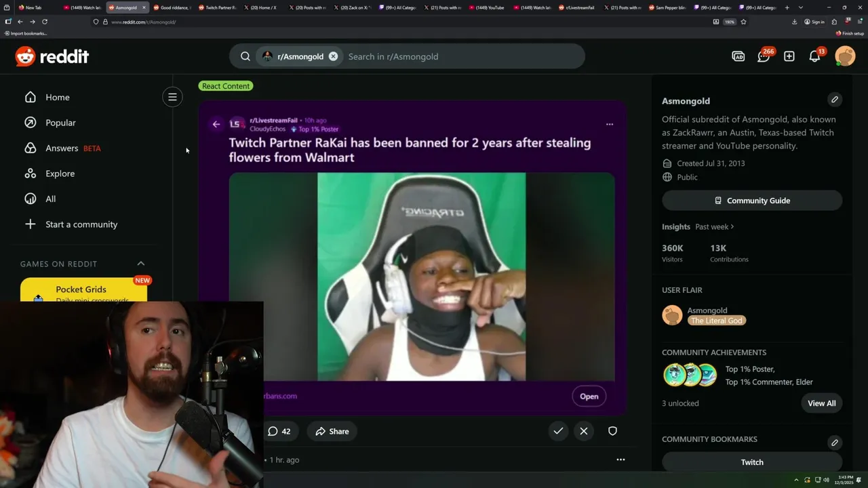Viewport: 868px width, 488px height.
Task: Switch to Home / X browser tab
Action: 262,7
